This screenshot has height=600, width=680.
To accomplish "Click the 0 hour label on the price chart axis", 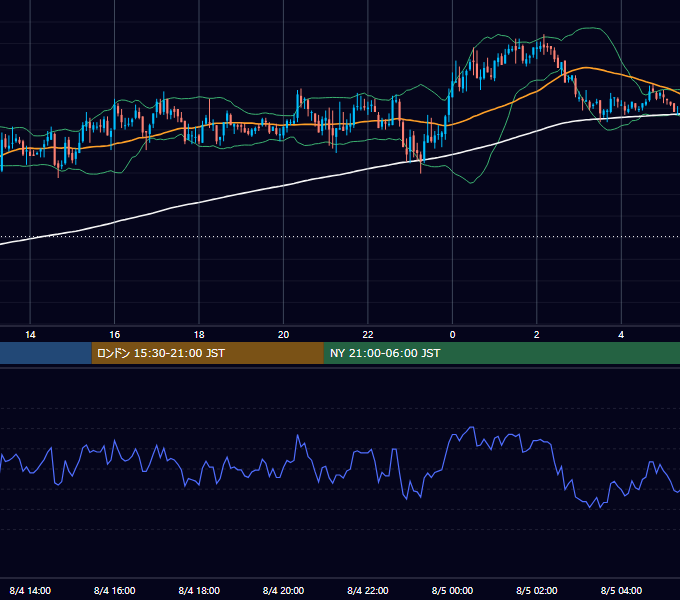I will point(452,335).
